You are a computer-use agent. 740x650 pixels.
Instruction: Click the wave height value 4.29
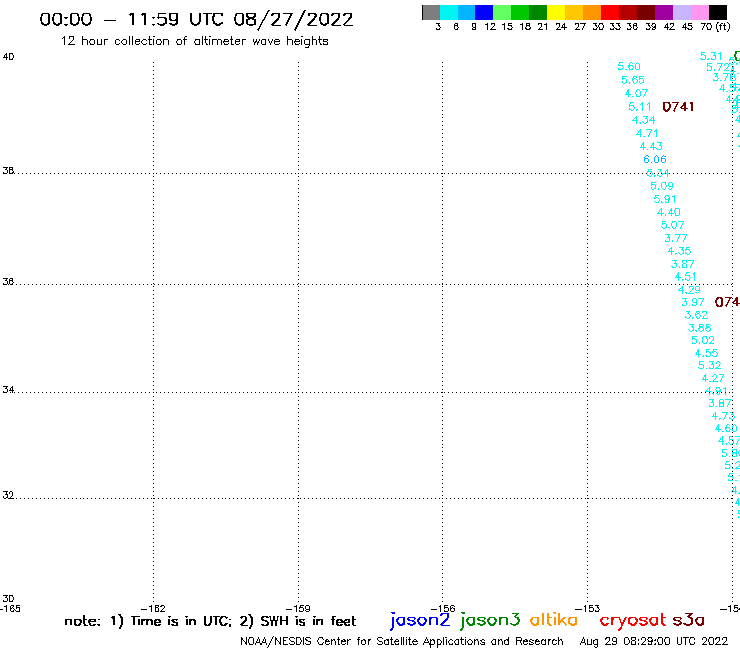pyautogui.click(x=689, y=290)
